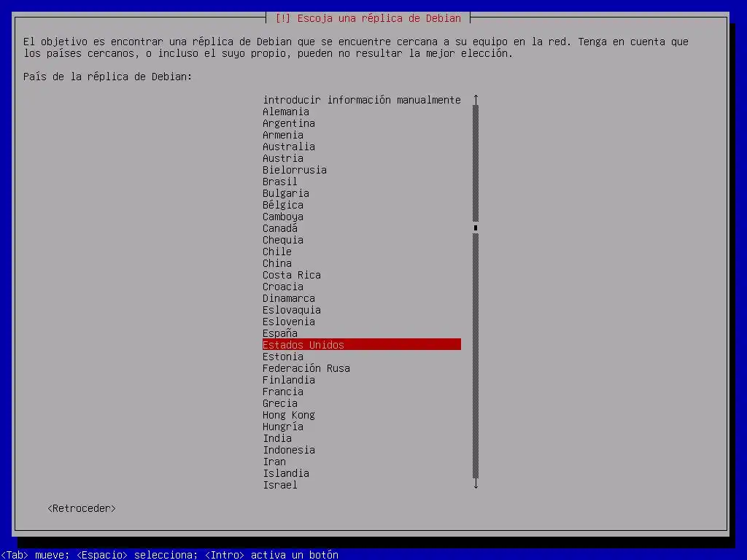
Task: Click the scrollbar position indicator
Action: 476,227
